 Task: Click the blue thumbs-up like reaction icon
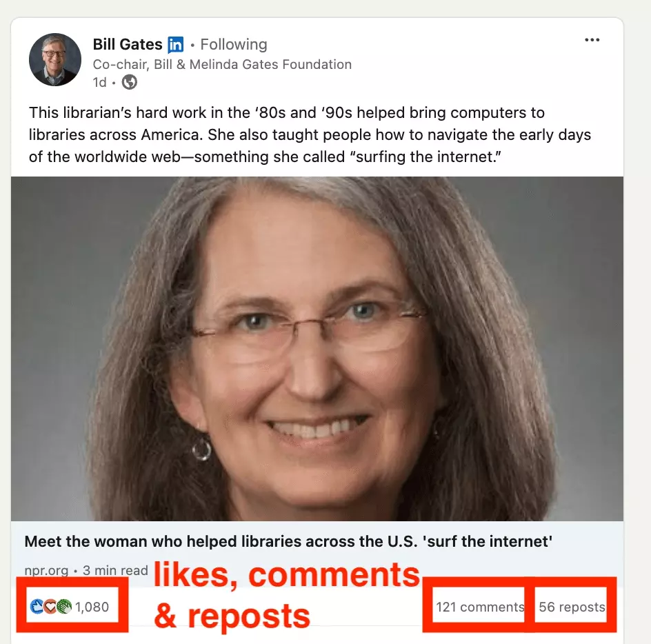[x=37, y=607]
